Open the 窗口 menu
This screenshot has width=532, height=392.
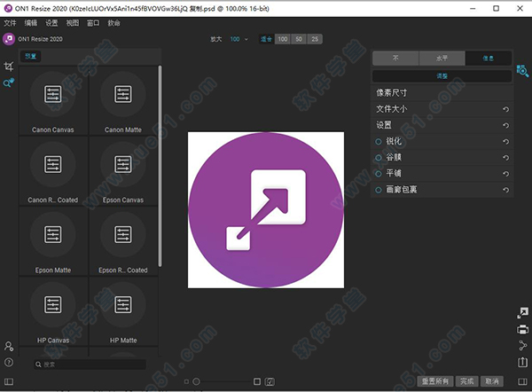coord(93,23)
